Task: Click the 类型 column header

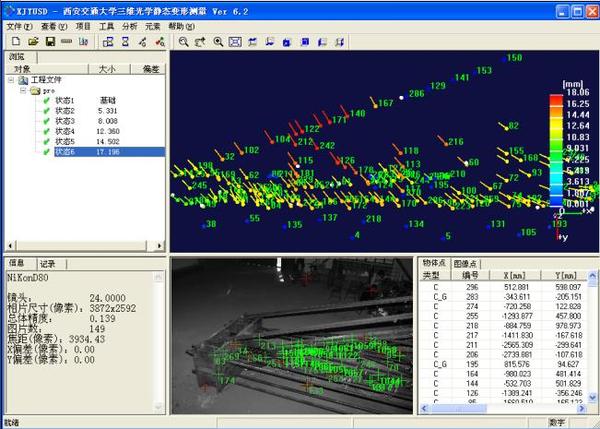Action: [435, 275]
